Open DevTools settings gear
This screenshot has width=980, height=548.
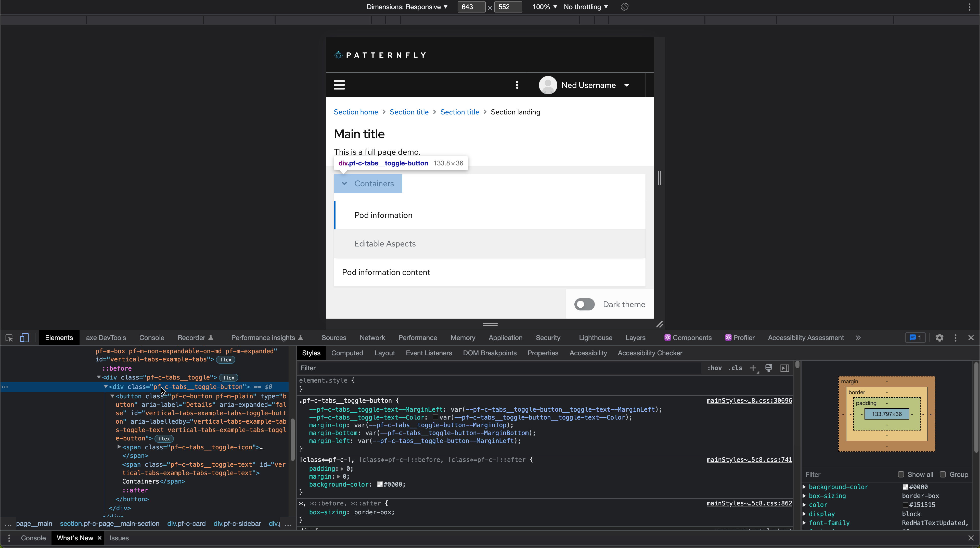click(x=939, y=338)
